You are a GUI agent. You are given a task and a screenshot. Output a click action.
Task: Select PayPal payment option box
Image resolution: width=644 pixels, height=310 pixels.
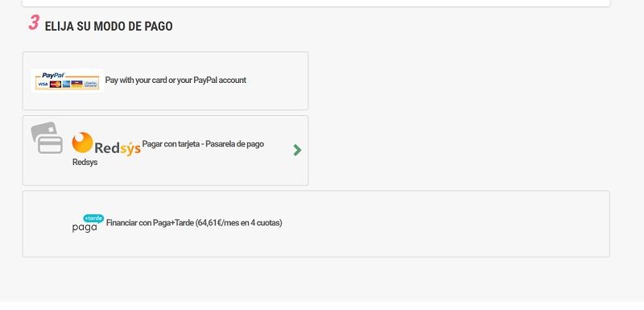point(165,81)
